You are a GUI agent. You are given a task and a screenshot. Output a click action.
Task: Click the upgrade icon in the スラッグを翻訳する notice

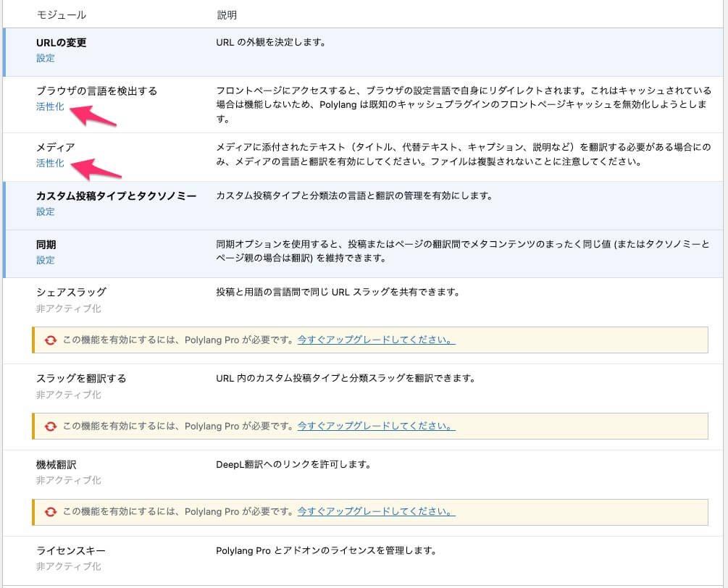(51, 427)
